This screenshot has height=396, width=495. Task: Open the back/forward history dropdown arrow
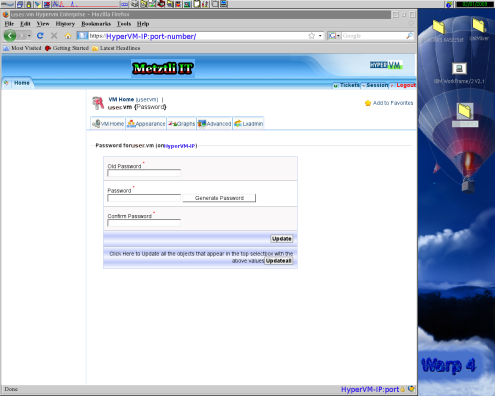point(29,36)
